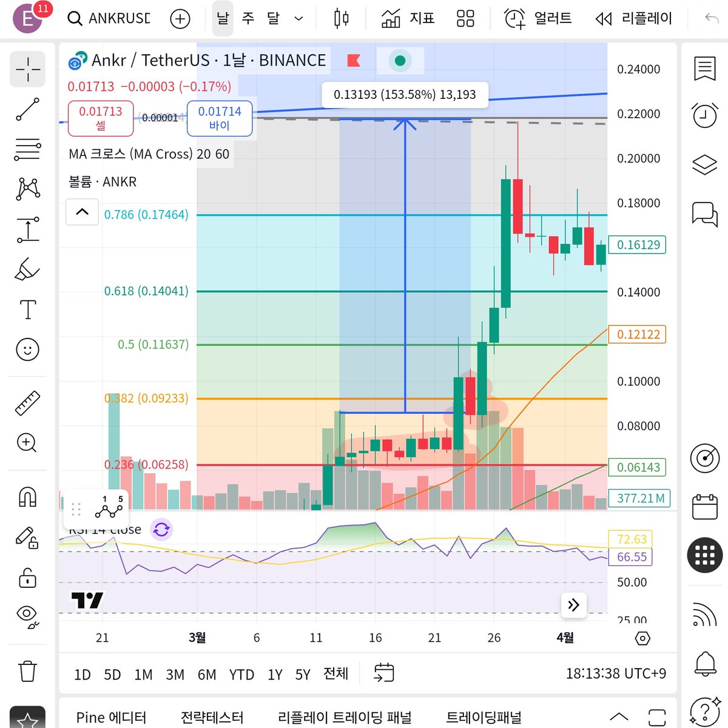Open the alerts clock panel
This screenshot has width=728, height=728.
(x=704, y=114)
